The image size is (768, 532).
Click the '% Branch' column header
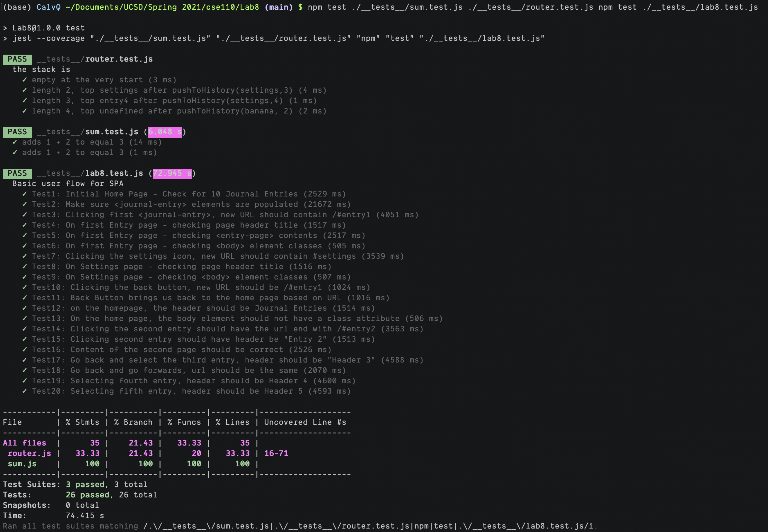[x=133, y=422]
